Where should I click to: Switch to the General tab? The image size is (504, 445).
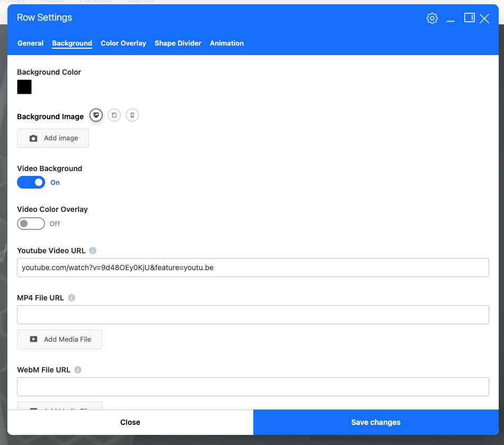click(x=30, y=43)
